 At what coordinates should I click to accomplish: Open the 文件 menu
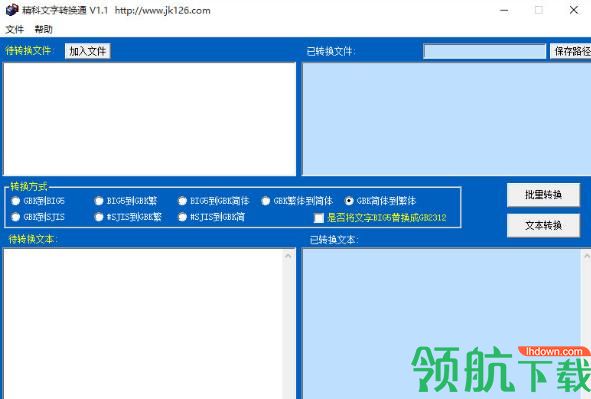15,29
